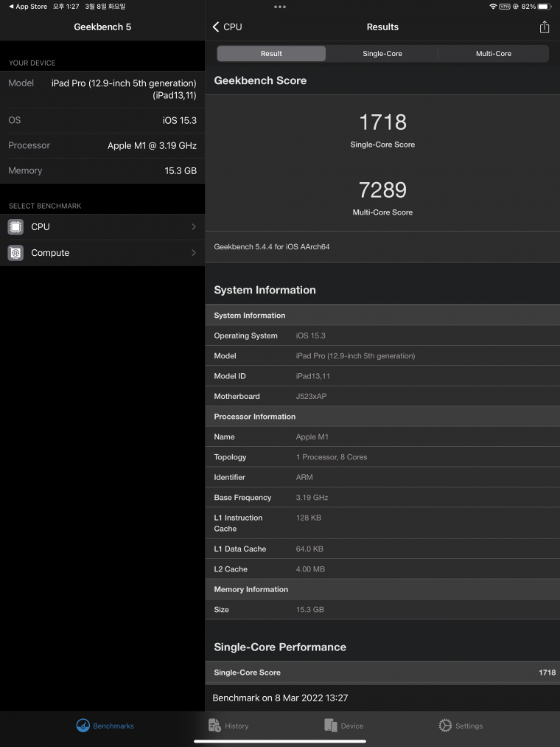This screenshot has width=560, height=747.
Task: Select the Benchmarks gauge icon
Action: coord(83,726)
